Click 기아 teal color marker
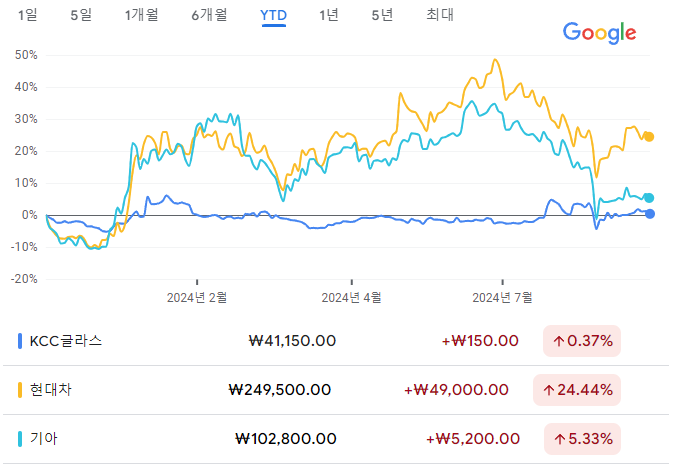679x468 pixels. (x=19, y=439)
